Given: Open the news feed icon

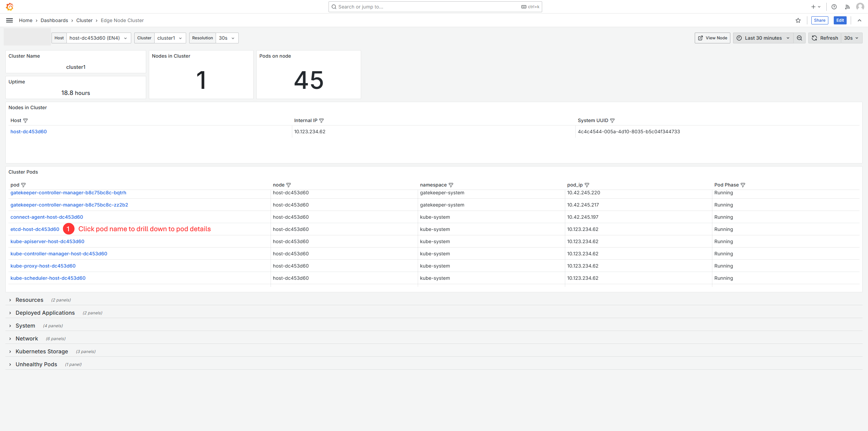Looking at the screenshot, I should (x=847, y=7).
